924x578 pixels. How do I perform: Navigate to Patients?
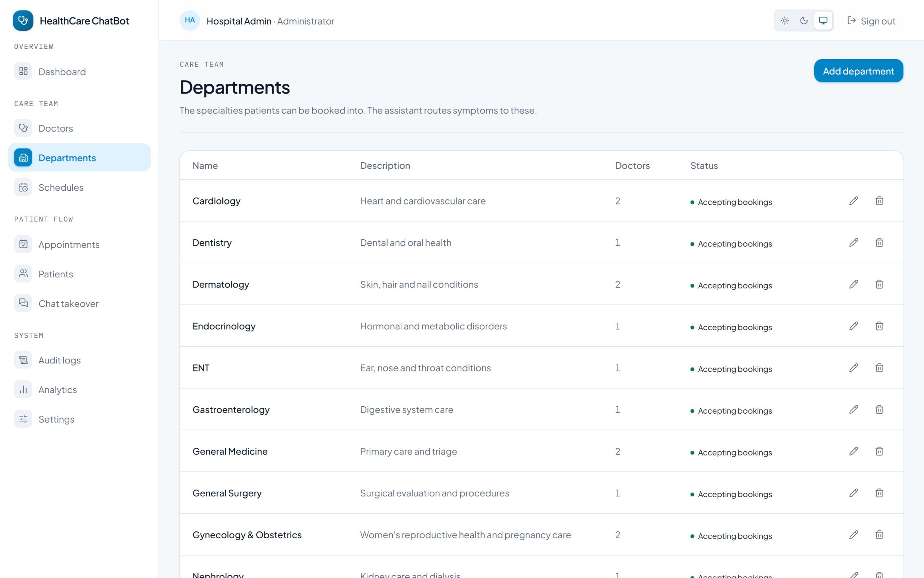pyautogui.click(x=79, y=274)
